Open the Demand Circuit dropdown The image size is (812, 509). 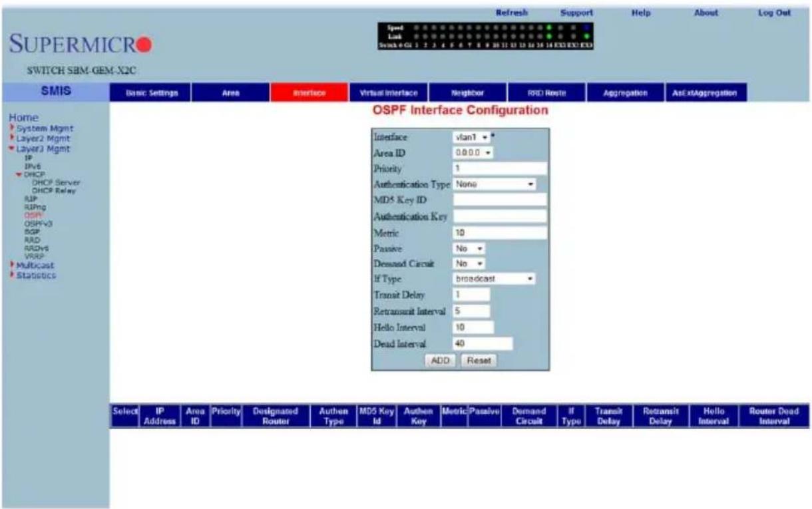(x=469, y=263)
